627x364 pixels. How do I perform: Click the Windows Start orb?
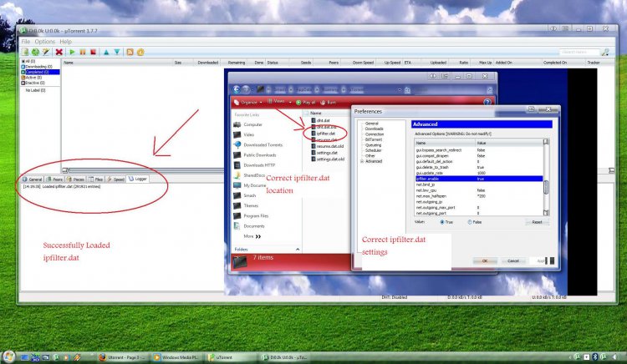point(9,356)
